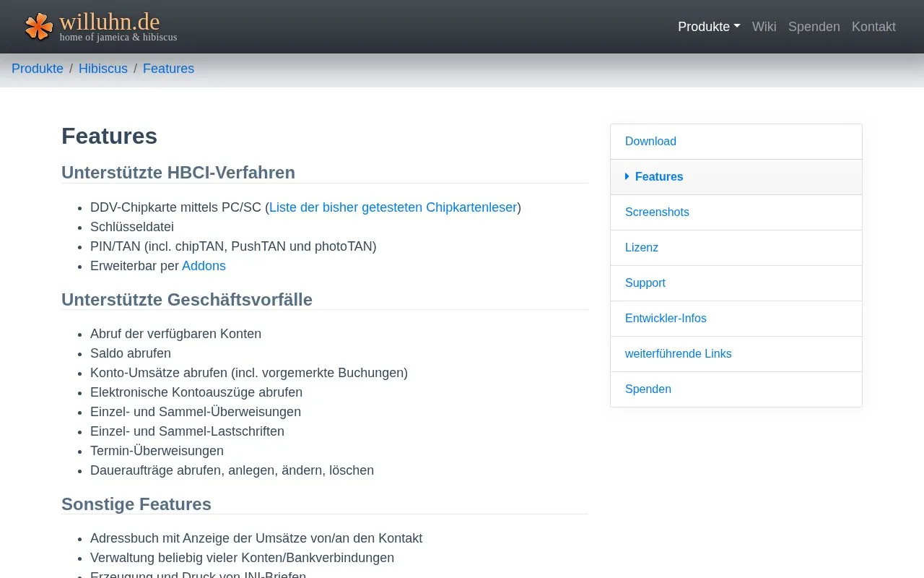Click the Verwaltung beliebig vieler Konten item
The height and width of the screenshot is (578, 924).
point(242,558)
